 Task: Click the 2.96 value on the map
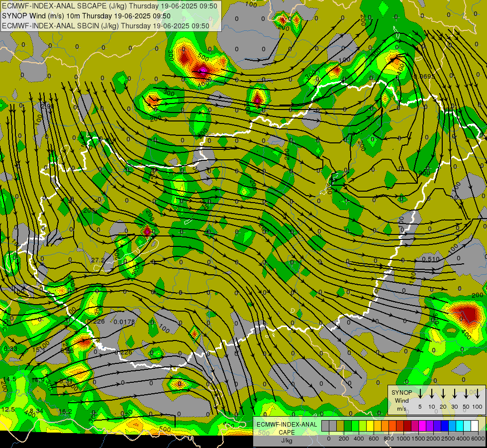[x=47, y=106]
